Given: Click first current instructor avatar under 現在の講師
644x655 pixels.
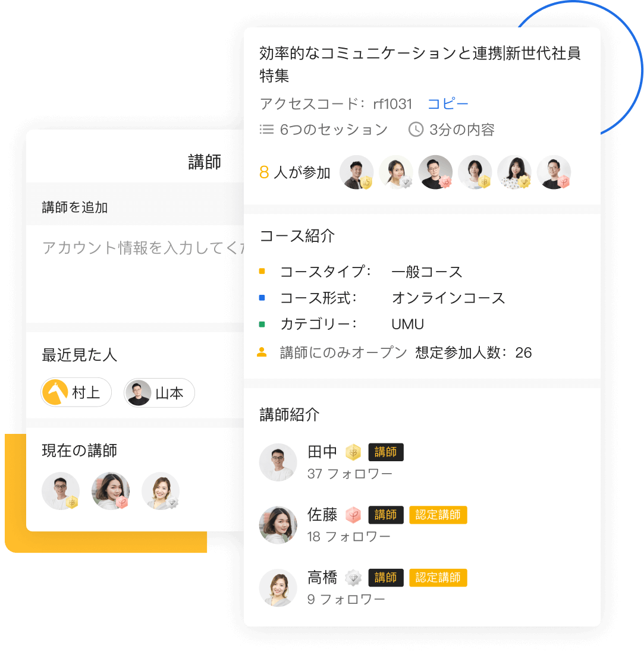Looking at the screenshot, I should point(61,491).
